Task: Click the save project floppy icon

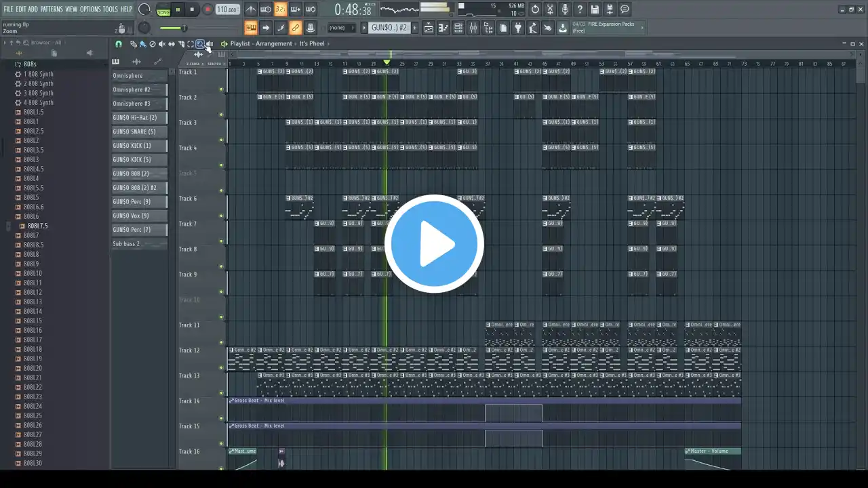Action: coord(595,9)
